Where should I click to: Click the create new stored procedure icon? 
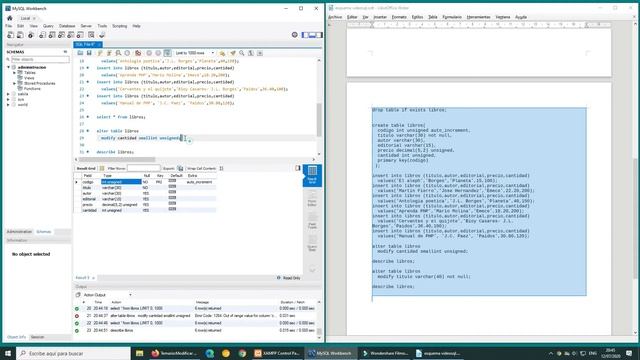(71, 35)
